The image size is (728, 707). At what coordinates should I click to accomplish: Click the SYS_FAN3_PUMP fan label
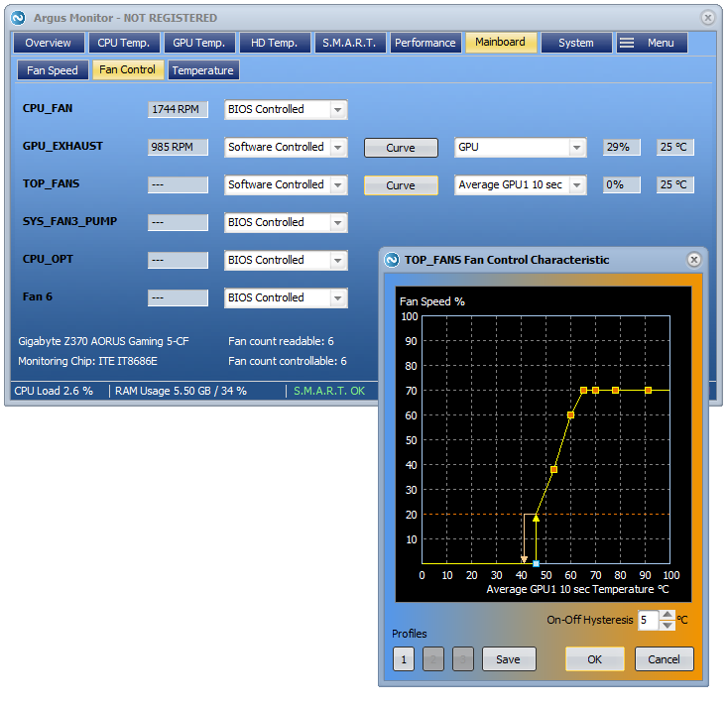tap(69, 221)
